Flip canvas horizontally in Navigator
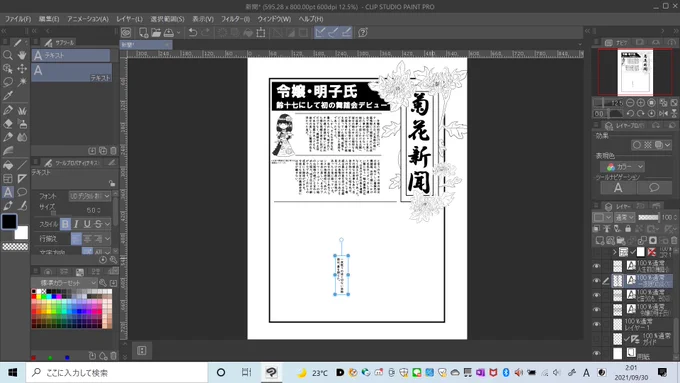The height and width of the screenshot is (383, 680). (x=663, y=113)
